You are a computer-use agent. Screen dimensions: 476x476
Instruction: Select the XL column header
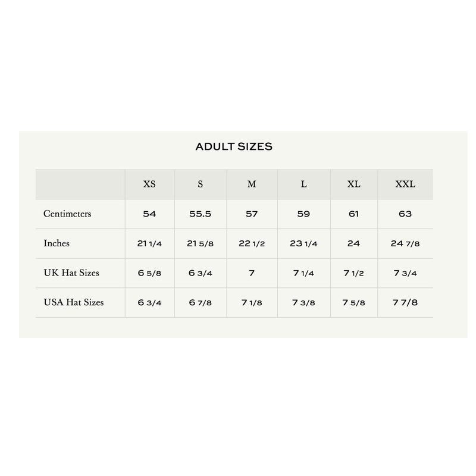tap(353, 184)
